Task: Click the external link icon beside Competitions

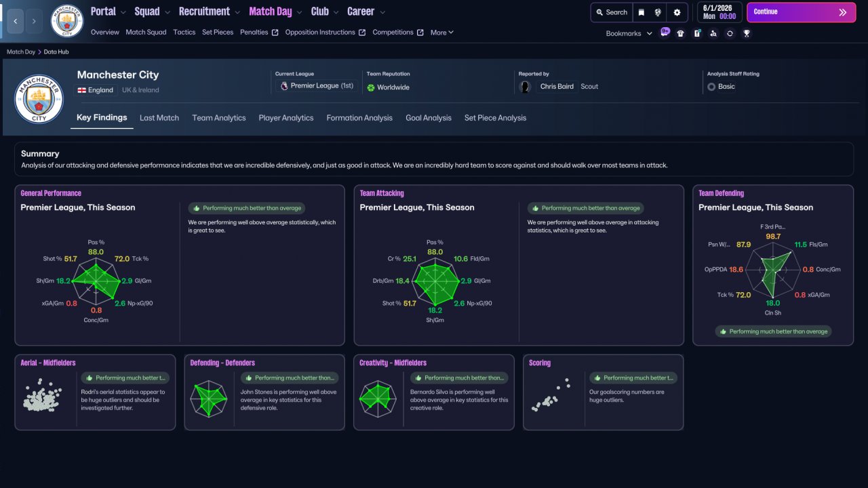Action: point(420,33)
